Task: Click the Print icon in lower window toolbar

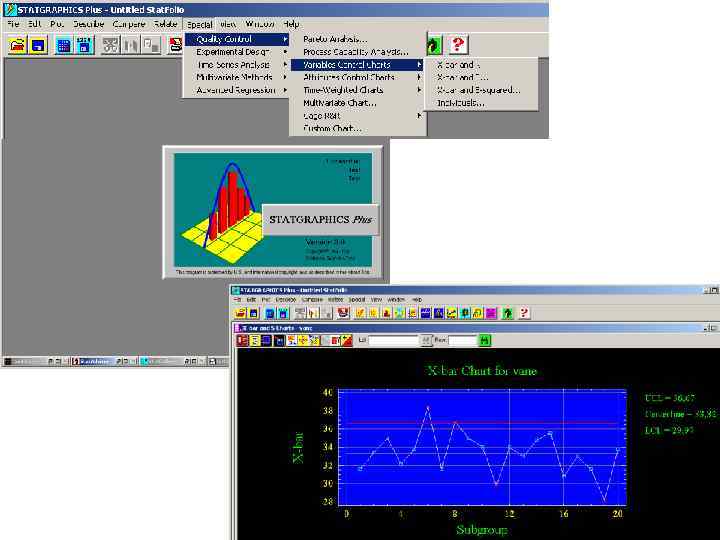Action: [343, 313]
